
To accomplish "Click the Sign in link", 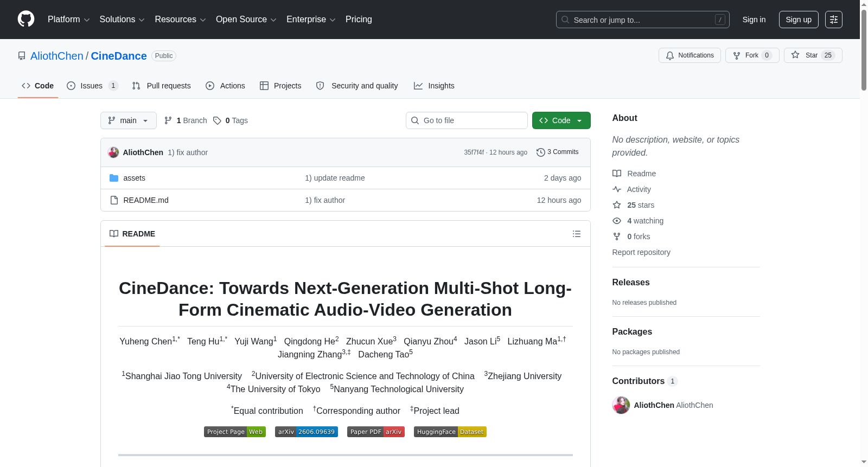I will [754, 20].
